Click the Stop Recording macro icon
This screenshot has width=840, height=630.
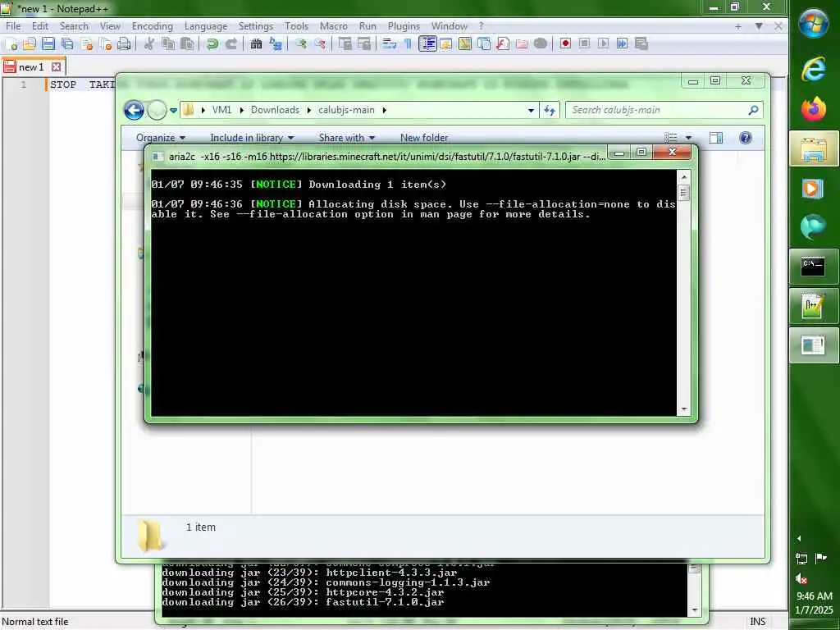(584, 44)
